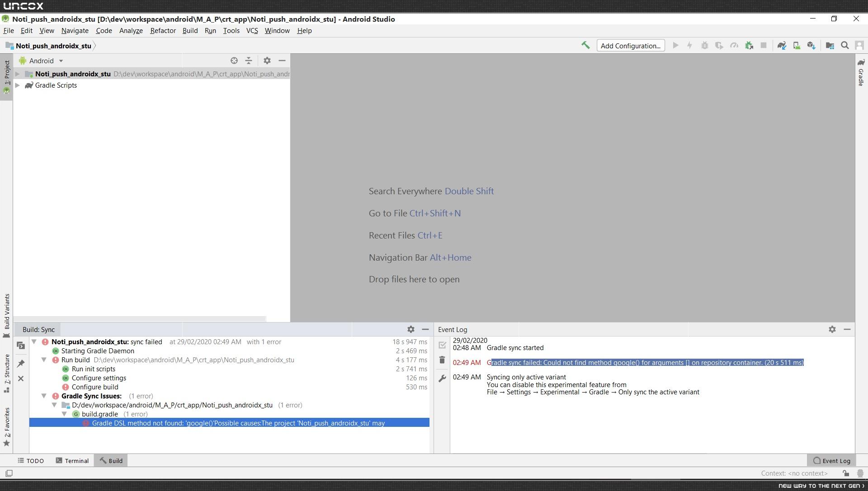Select the Gradle DSL method error row
868x491 pixels.
click(238, 423)
